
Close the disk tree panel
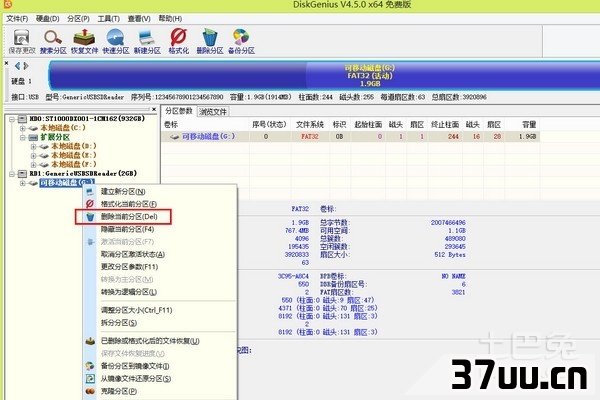click(154, 109)
